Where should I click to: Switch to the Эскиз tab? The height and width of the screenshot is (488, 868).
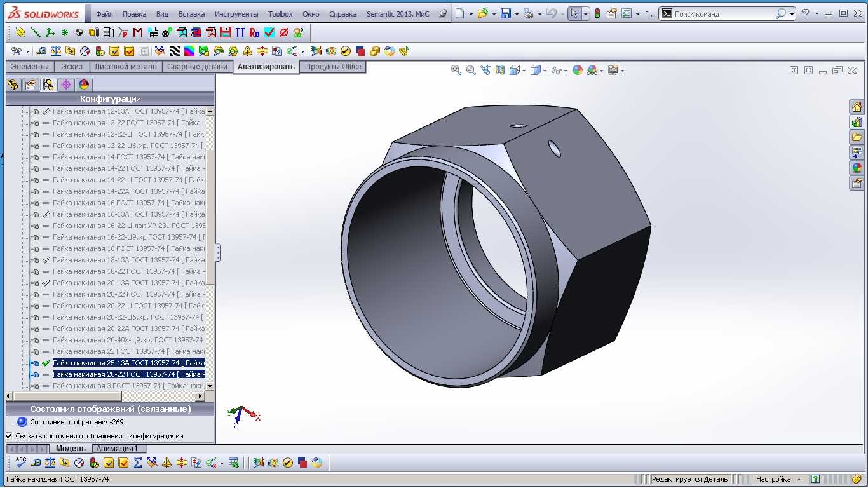[72, 67]
